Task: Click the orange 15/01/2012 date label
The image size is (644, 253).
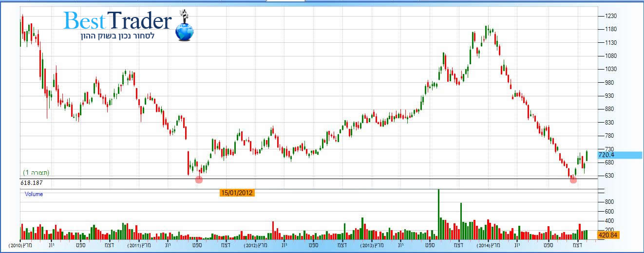Action: tap(237, 193)
